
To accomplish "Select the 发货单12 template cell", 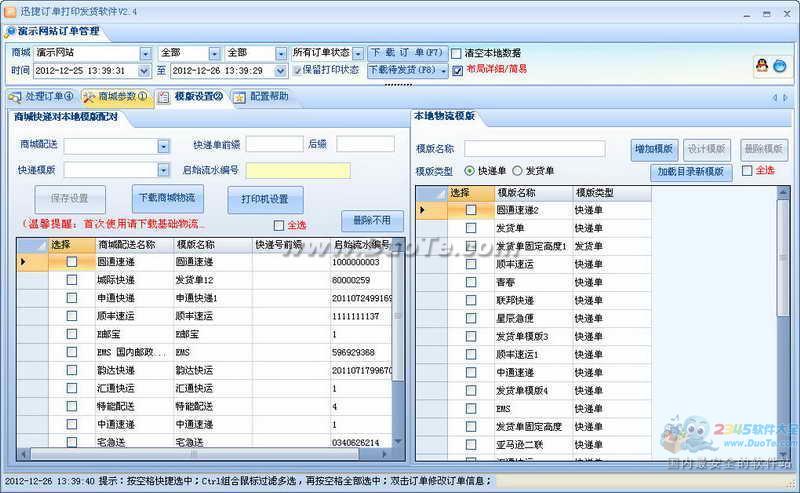I will (213, 280).
